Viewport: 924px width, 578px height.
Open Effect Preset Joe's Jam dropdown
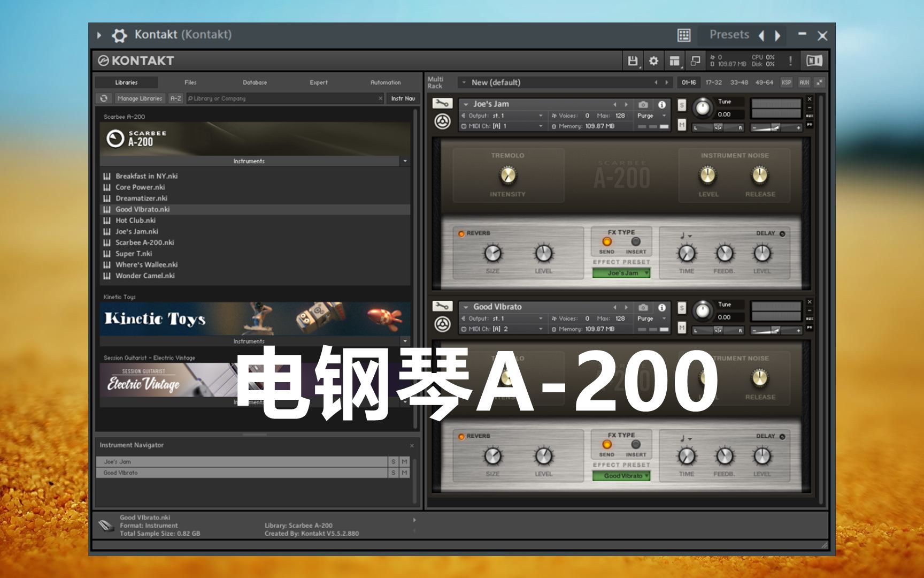pyautogui.click(x=621, y=273)
